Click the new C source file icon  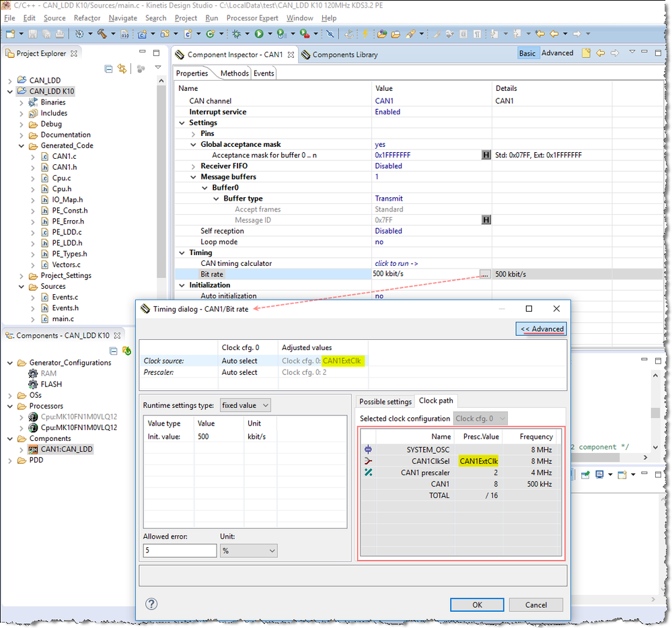coord(188,34)
